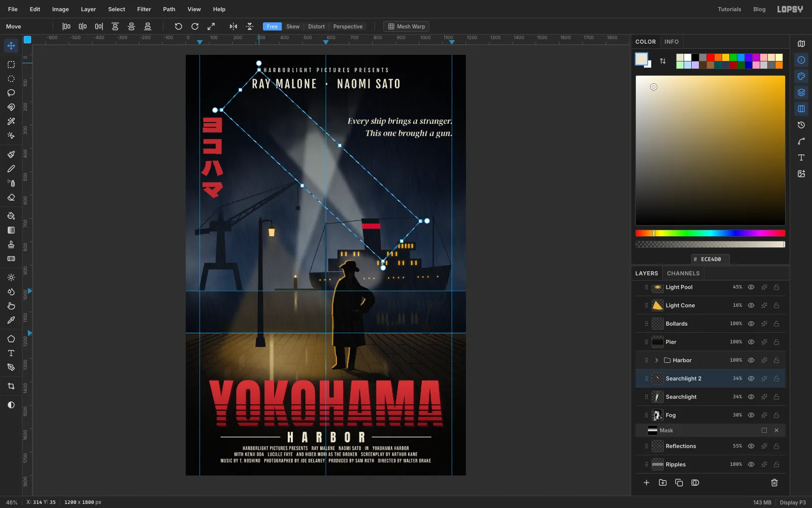Open the File menu
The image size is (812, 508).
(13, 9)
